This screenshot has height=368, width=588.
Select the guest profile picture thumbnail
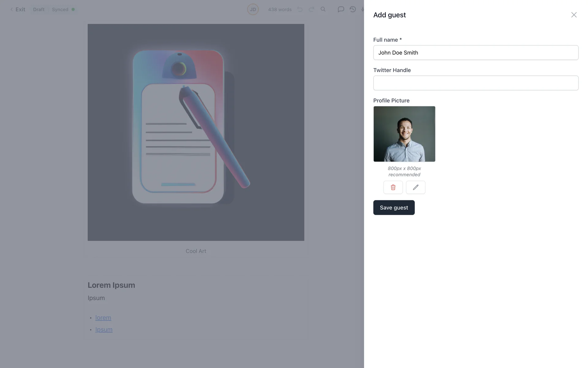pos(404,134)
